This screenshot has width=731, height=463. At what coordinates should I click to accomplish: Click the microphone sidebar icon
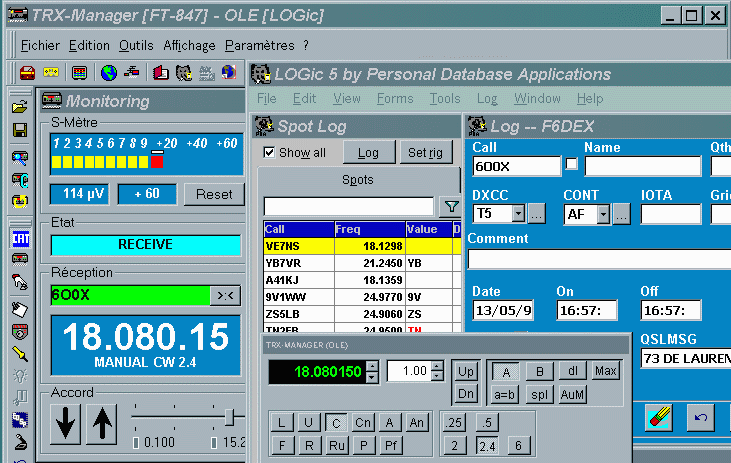click(x=20, y=442)
